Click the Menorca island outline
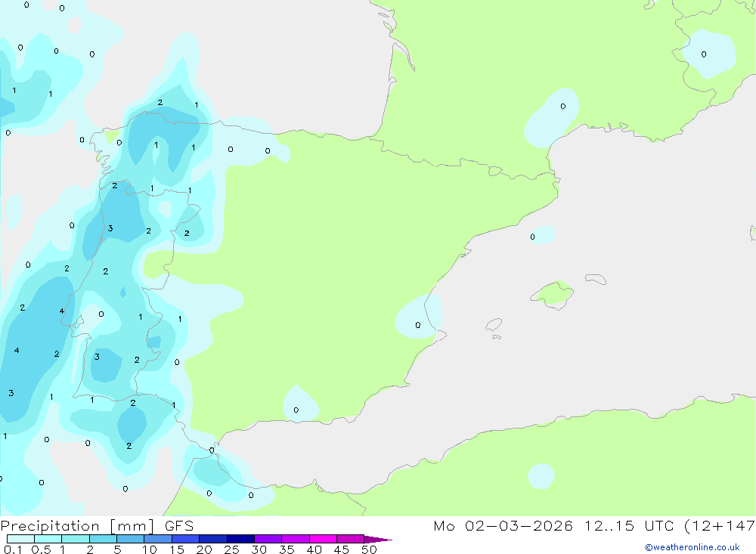 (x=596, y=279)
